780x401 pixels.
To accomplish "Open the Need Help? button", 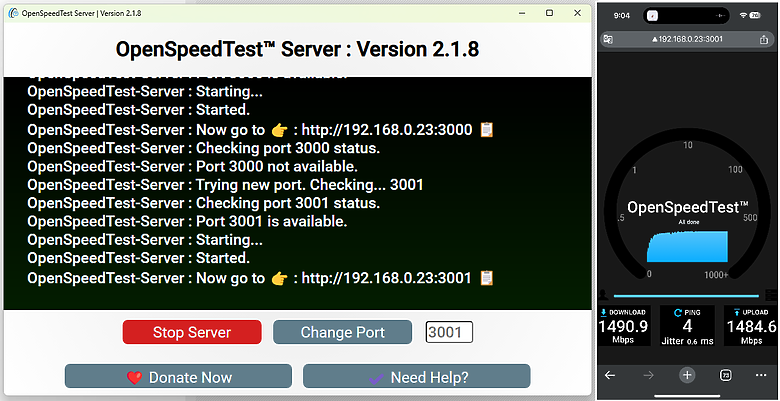I will pyautogui.click(x=416, y=376).
